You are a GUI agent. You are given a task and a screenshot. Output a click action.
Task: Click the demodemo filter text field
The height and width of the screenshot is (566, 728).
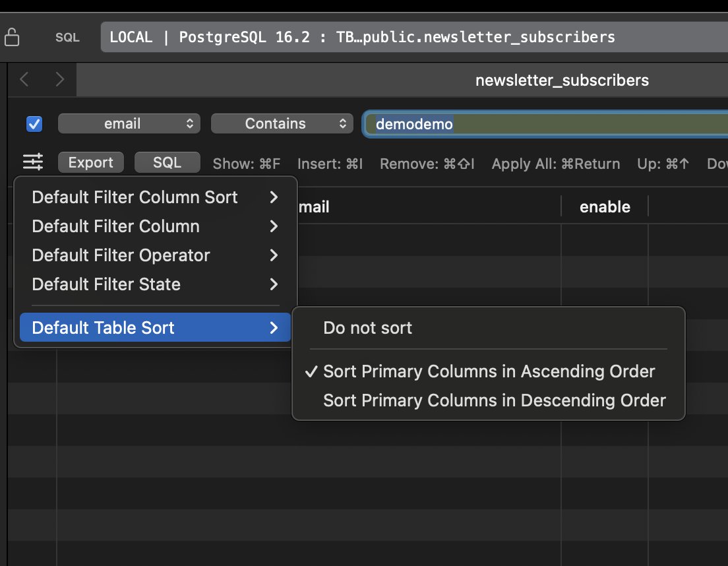pos(545,124)
